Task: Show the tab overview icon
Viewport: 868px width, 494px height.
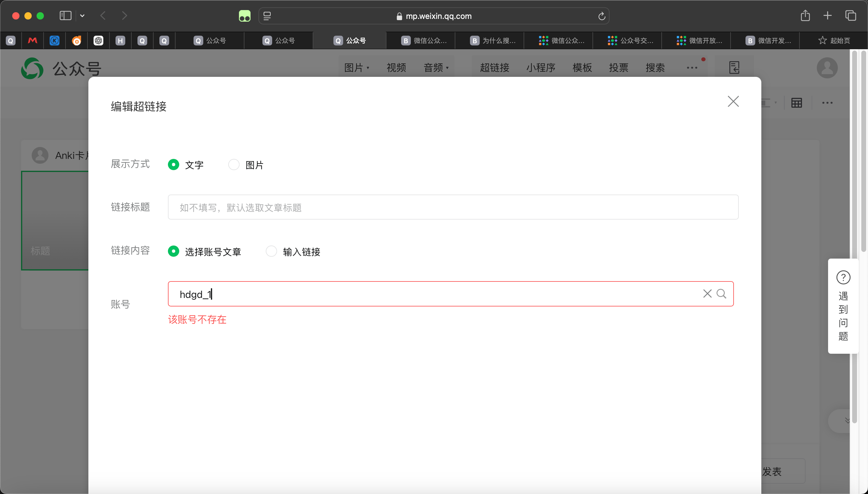Action: pyautogui.click(x=850, y=16)
